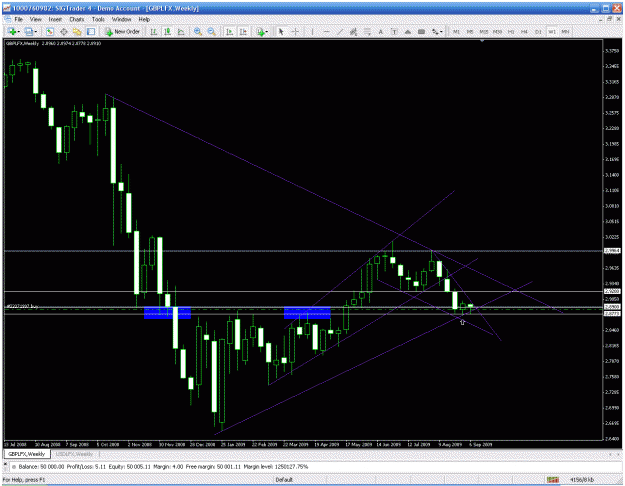This screenshot has height=486, width=625.
Task: Open the Help menu
Action: coord(144,19)
